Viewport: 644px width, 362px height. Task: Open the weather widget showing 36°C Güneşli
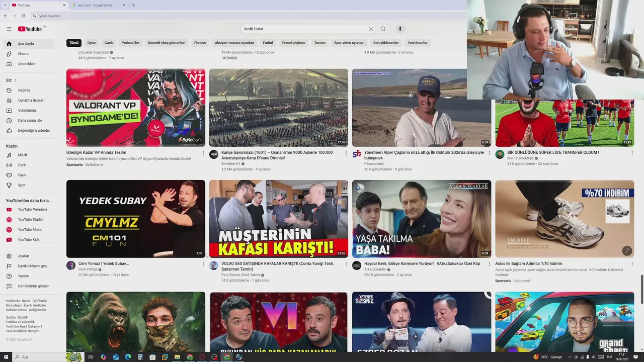pyautogui.click(x=547, y=357)
